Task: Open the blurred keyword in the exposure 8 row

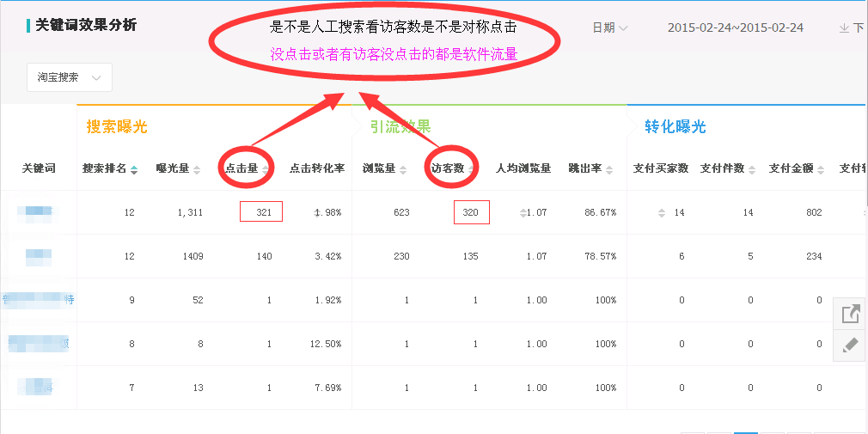Action: (38, 344)
